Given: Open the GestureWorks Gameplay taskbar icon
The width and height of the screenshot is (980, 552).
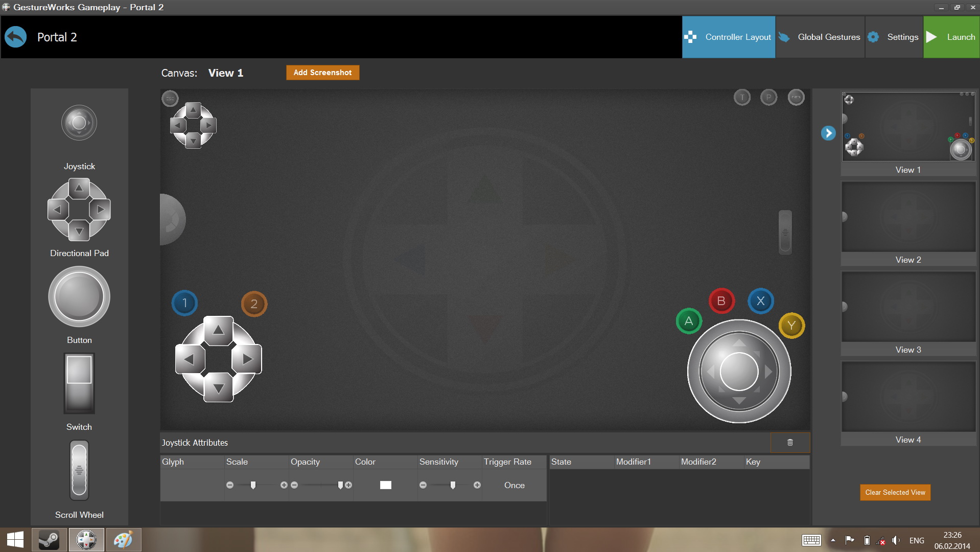Looking at the screenshot, I should [x=86, y=540].
